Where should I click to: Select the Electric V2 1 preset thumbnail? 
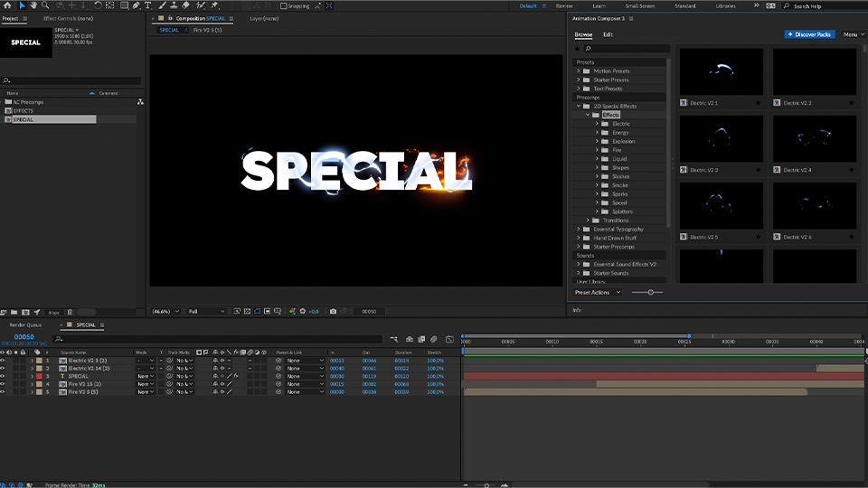coord(721,72)
